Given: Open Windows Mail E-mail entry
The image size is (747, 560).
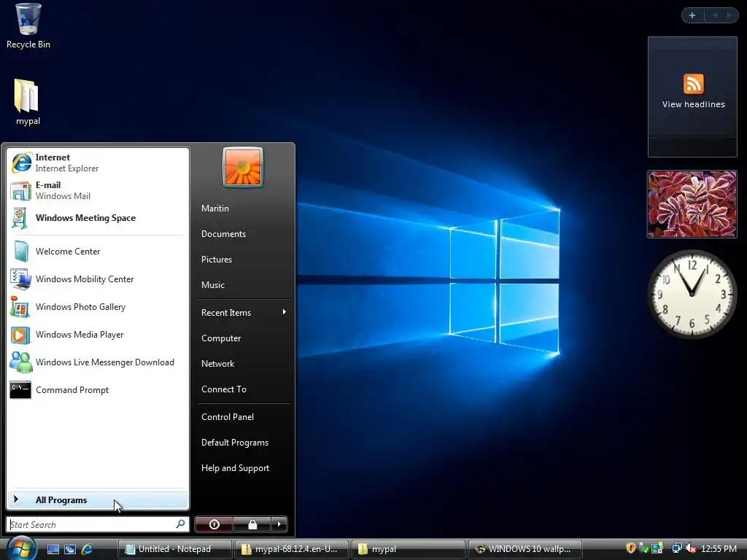Looking at the screenshot, I should click(98, 190).
